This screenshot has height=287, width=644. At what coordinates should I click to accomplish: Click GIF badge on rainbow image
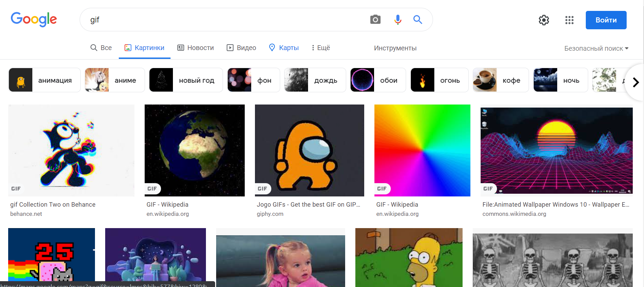pos(382,189)
